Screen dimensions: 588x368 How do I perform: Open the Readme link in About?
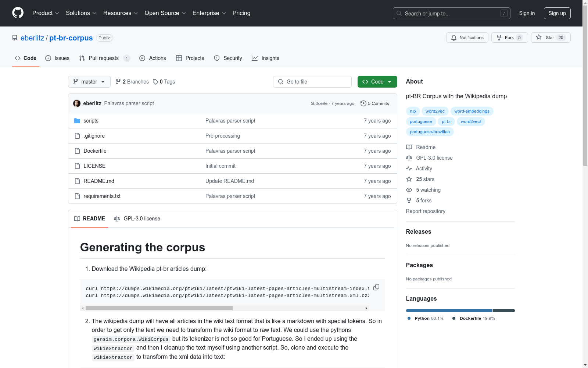point(421,147)
